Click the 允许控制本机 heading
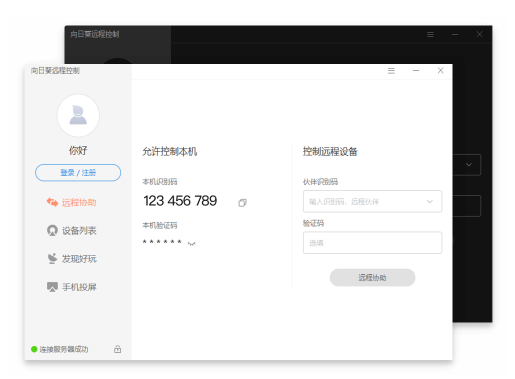The height and width of the screenshot is (379, 515). click(170, 152)
